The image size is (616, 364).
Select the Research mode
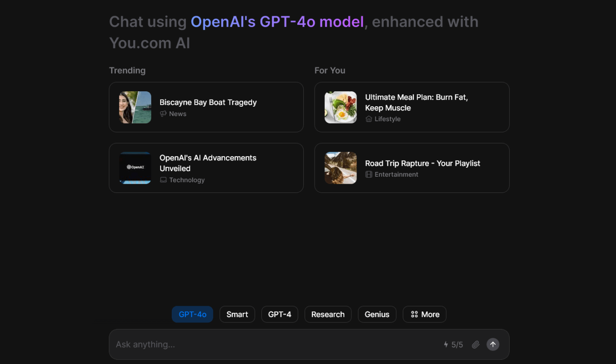pos(328,314)
